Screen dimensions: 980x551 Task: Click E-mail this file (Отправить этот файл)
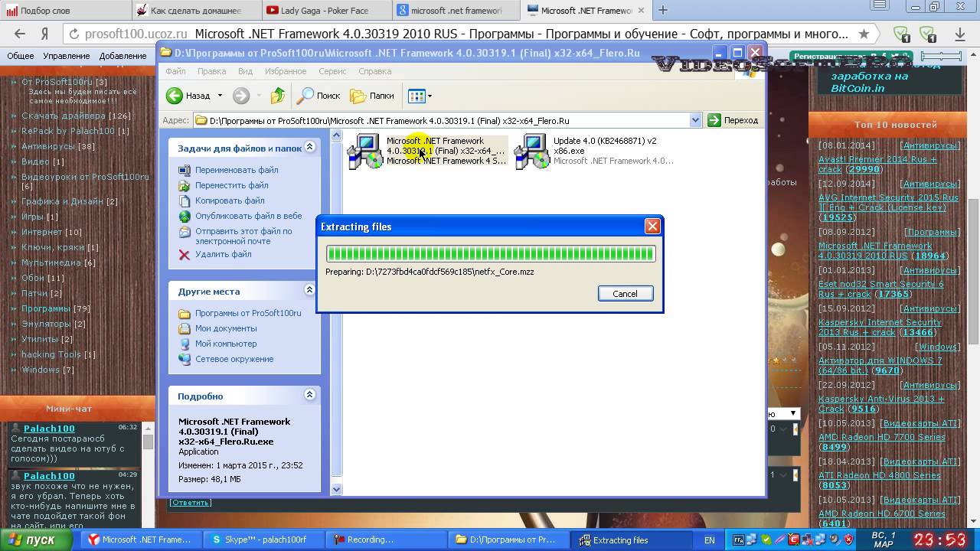point(243,236)
